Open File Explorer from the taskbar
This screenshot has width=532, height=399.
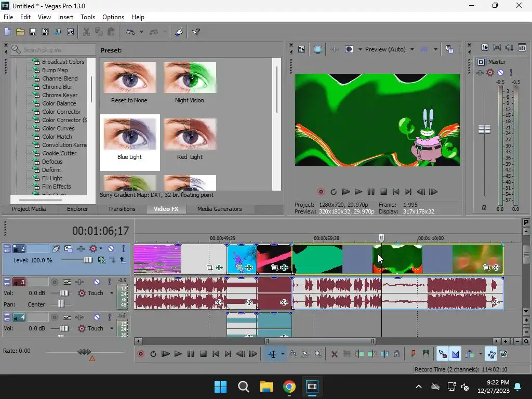pyautogui.click(x=267, y=387)
